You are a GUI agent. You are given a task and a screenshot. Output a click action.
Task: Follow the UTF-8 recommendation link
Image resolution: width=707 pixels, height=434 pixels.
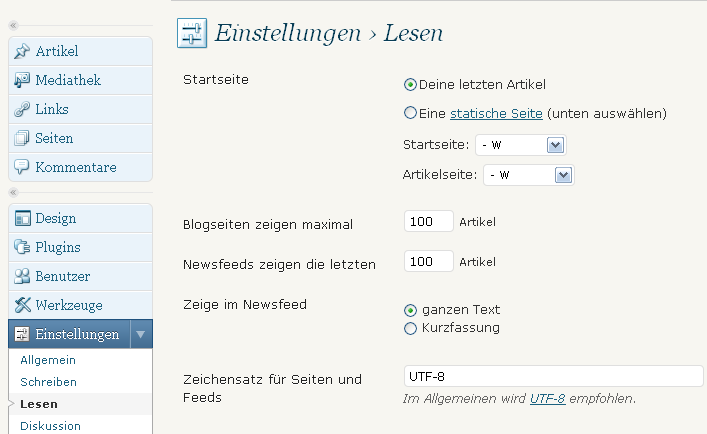pos(547,399)
